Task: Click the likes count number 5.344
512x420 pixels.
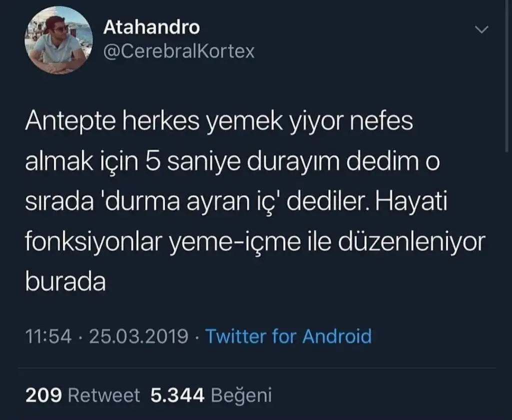Action: click(x=177, y=395)
